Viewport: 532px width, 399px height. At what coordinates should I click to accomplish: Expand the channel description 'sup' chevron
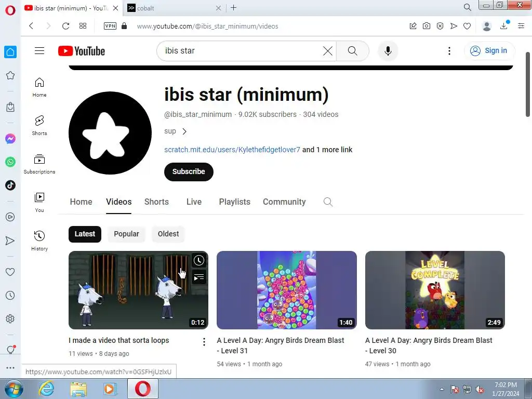click(x=184, y=131)
